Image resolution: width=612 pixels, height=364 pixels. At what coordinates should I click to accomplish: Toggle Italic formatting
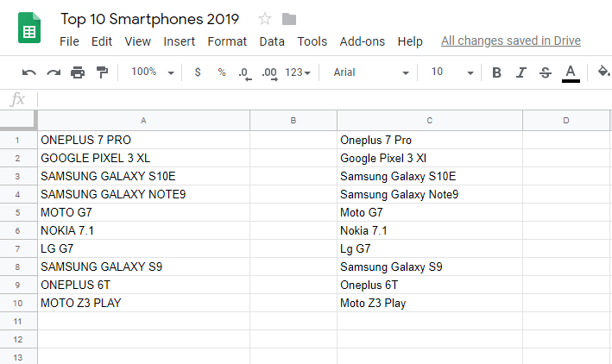[521, 72]
